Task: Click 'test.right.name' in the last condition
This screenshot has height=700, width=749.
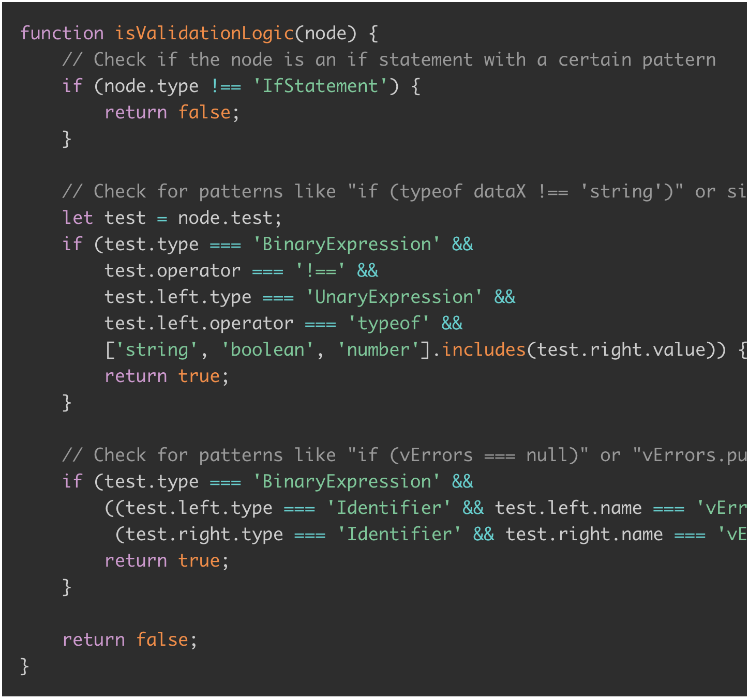Action: tap(584, 534)
